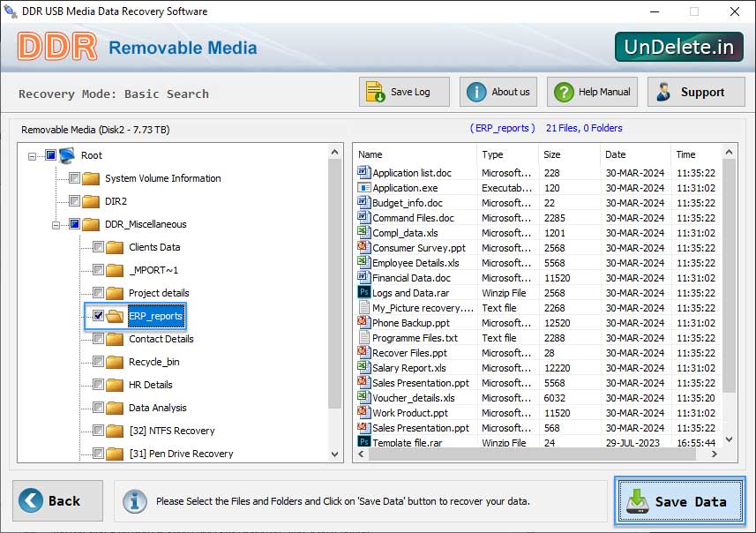Click the executable icon of Application.exe
This screenshot has height=533, width=756.
click(x=363, y=187)
